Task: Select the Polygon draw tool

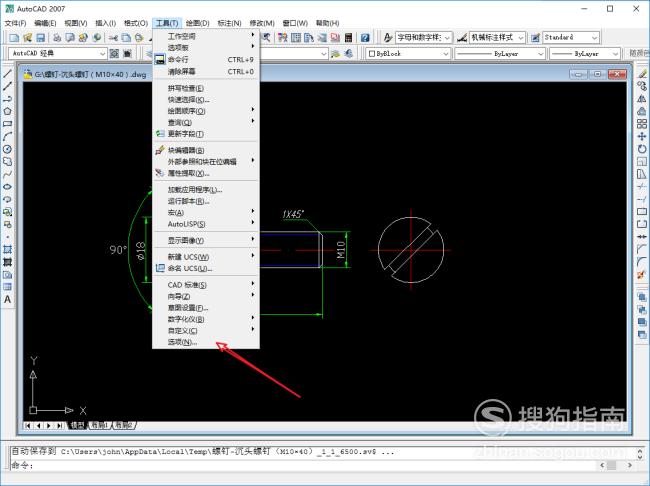Action: [7, 111]
